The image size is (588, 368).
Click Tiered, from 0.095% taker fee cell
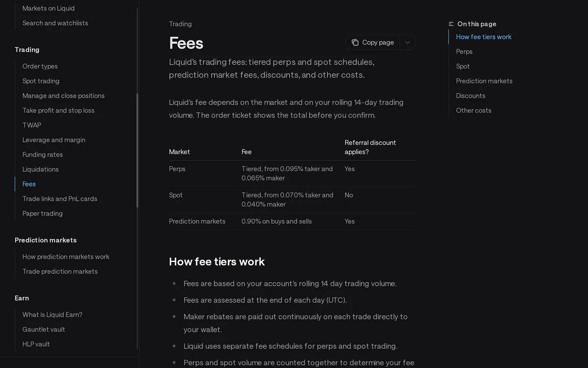[287, 173]
